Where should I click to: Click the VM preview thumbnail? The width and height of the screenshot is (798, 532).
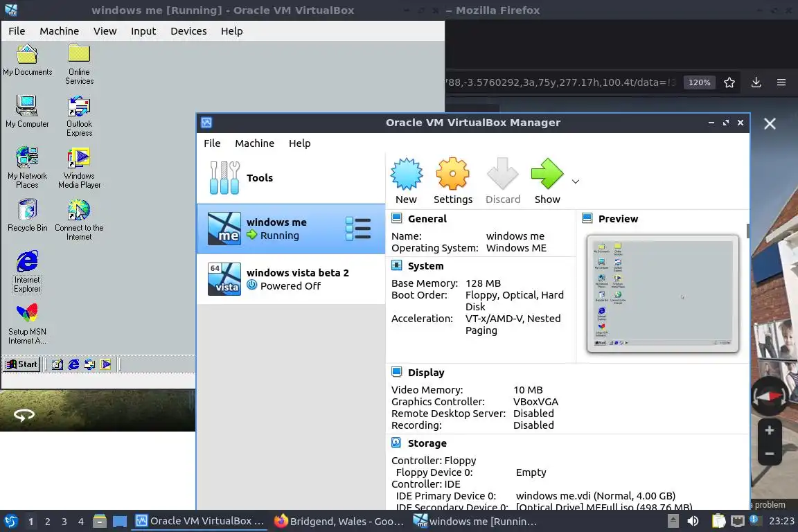[x=663, y=294]
